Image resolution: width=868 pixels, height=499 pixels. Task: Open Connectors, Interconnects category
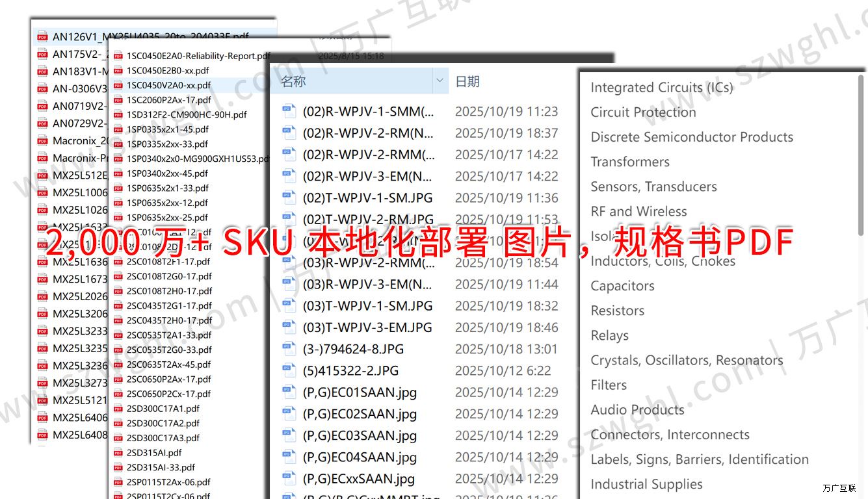point(670,435)
